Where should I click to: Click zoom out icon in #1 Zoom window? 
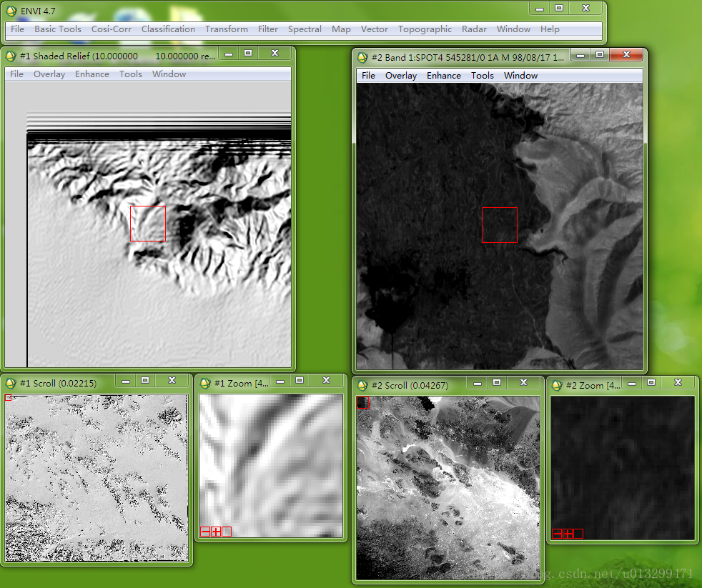point(205,532)
